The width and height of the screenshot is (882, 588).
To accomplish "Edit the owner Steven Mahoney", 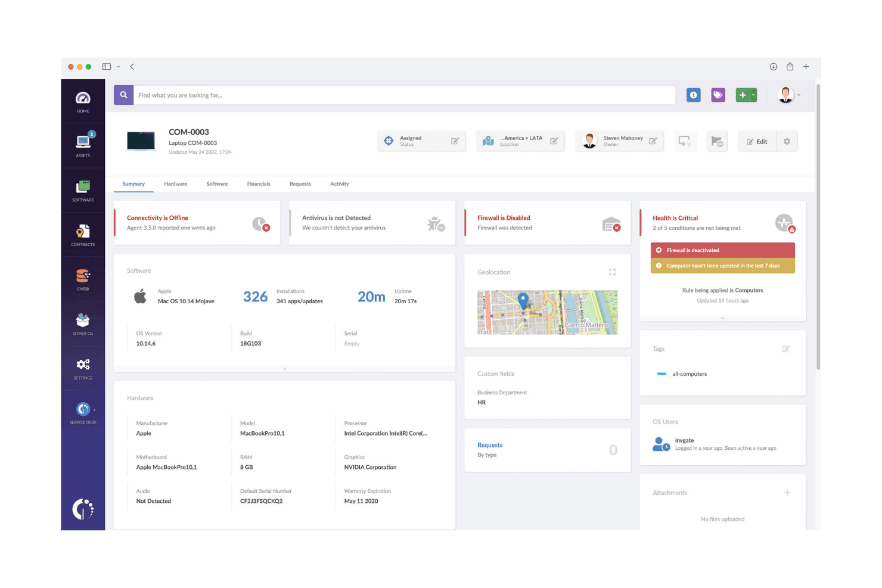I will coord(653,141).
